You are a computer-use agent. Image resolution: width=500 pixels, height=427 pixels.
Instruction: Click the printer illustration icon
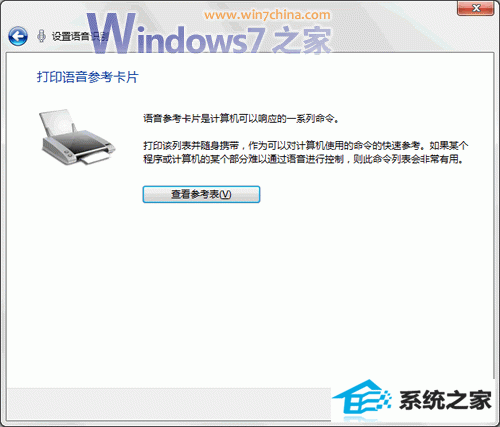click(77, 137)
